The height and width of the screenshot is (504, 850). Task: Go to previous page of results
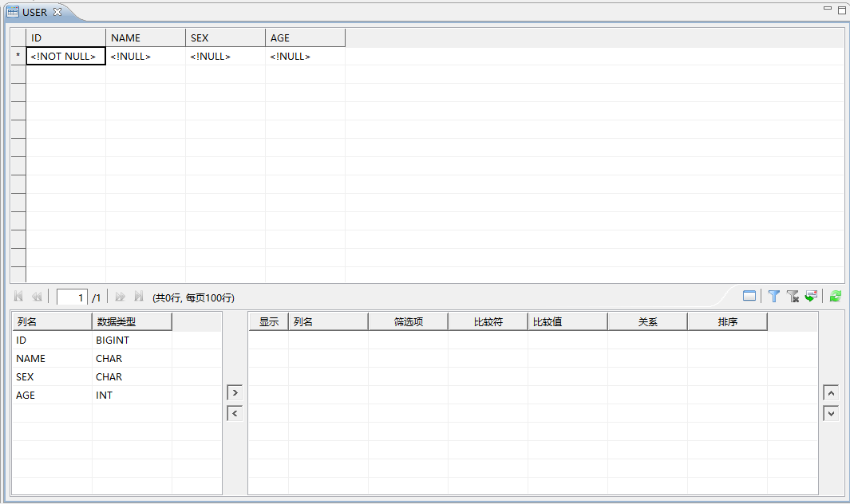[x=37, y=297]
